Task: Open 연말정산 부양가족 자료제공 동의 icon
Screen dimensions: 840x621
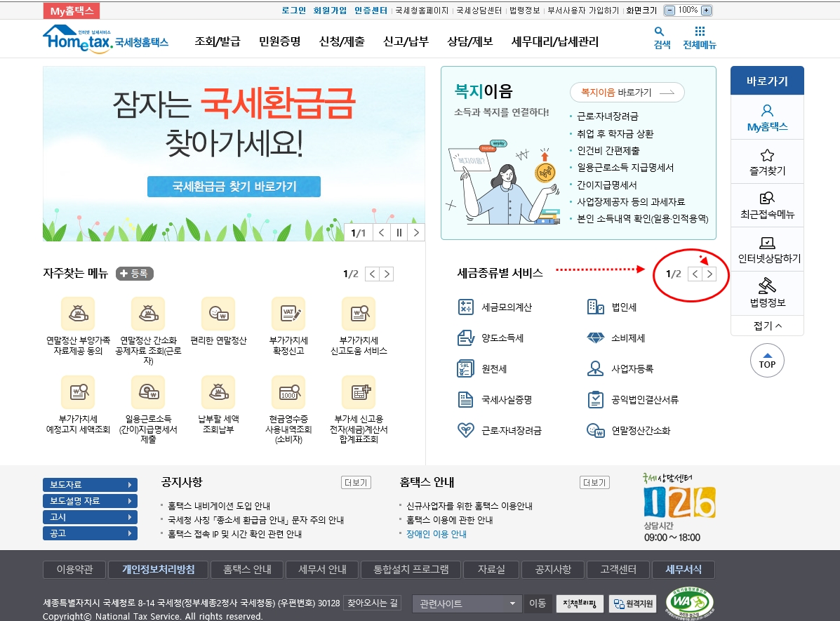Action: pyautogui.click(x=78, y=314)
